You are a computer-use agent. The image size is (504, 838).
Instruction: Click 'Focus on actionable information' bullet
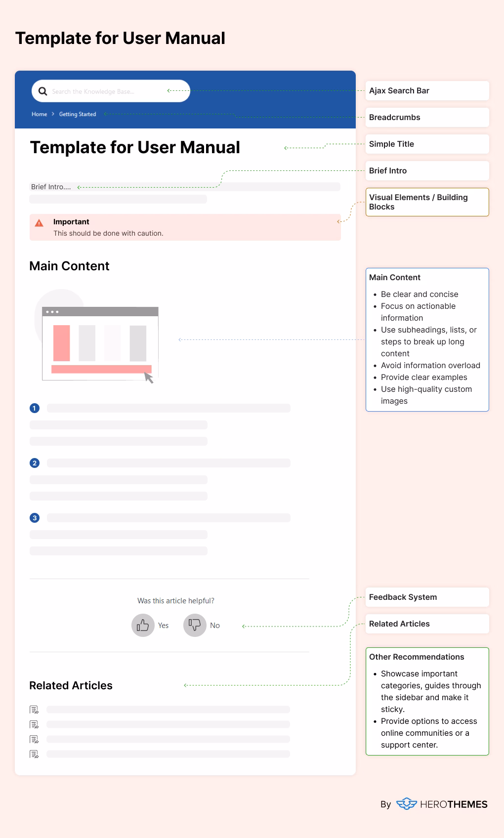418,312
